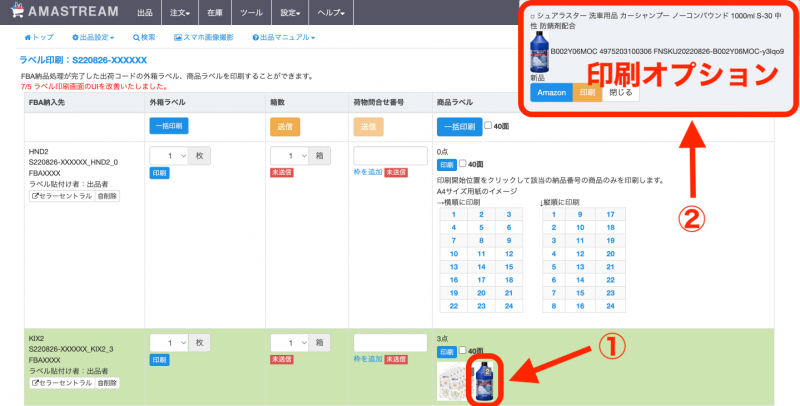This screenshot has height=406, width=800.
Task: Click the 未送信 badge beside HND2 枠を追加
Action: pos(396,172)
